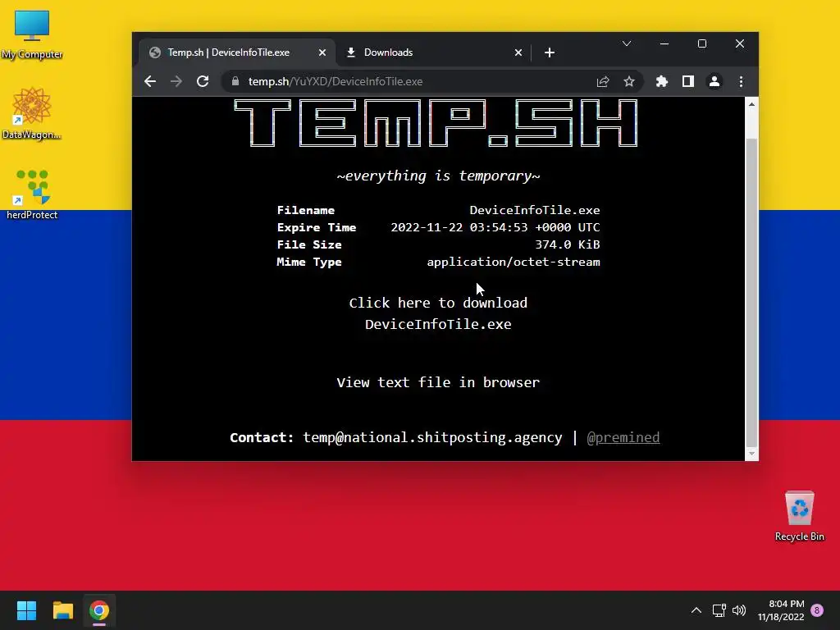Click the vertical scrollbar thumb
The width and height of the screenshot is (840, 630).
click(751, 292)
